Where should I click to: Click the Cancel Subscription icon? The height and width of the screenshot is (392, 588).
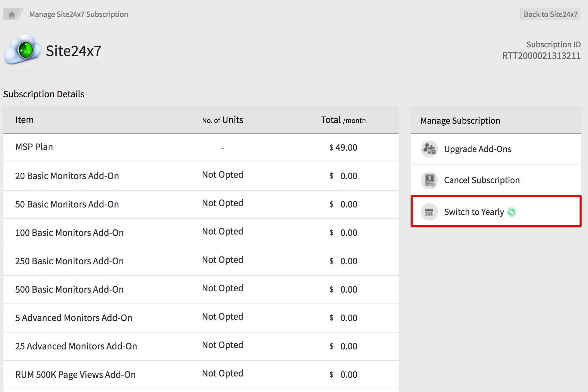click(429, 180)
